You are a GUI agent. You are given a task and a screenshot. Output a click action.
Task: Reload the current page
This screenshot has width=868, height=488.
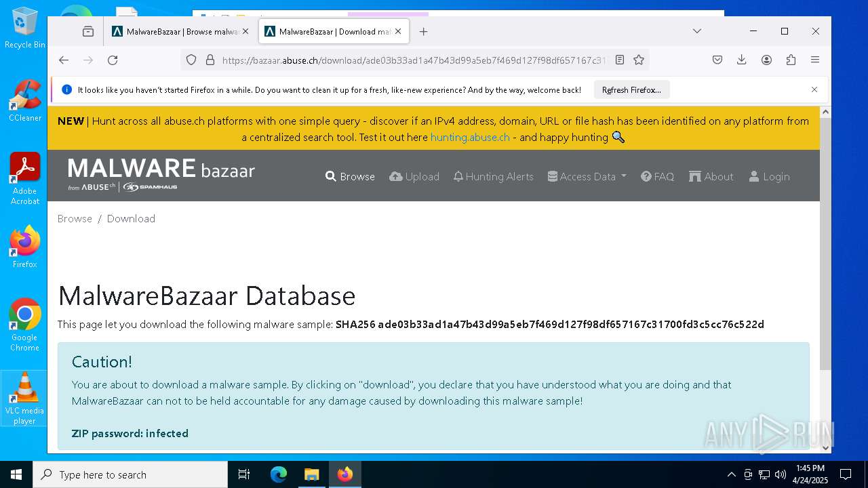click(x=113, y=60)
